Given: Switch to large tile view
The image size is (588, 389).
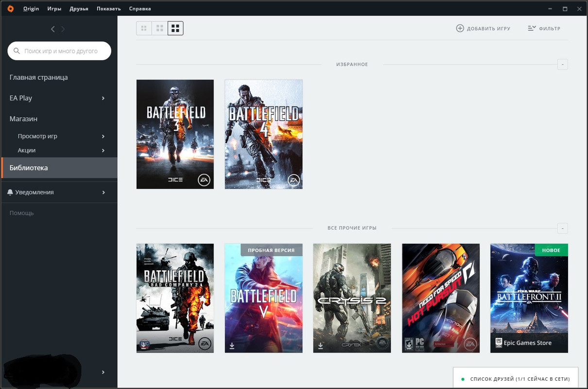Looking at the screenshot, I should coord(175,28).
